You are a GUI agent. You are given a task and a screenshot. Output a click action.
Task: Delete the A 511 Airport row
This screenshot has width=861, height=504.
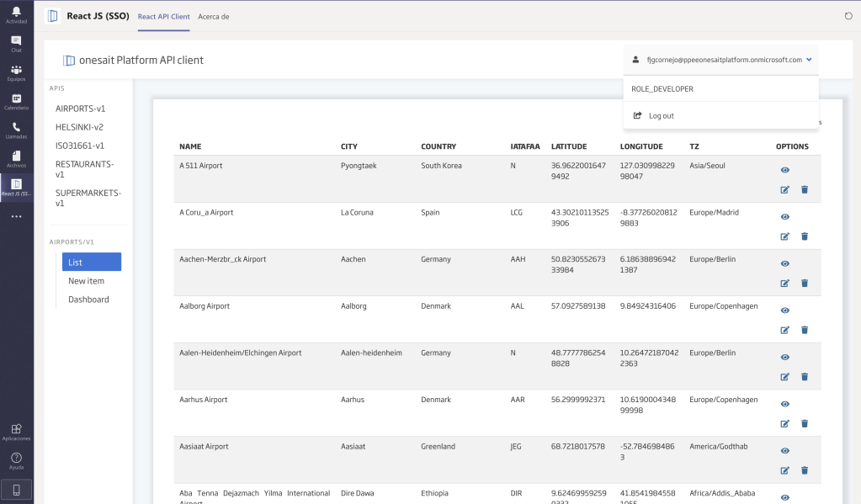point(804,189)
